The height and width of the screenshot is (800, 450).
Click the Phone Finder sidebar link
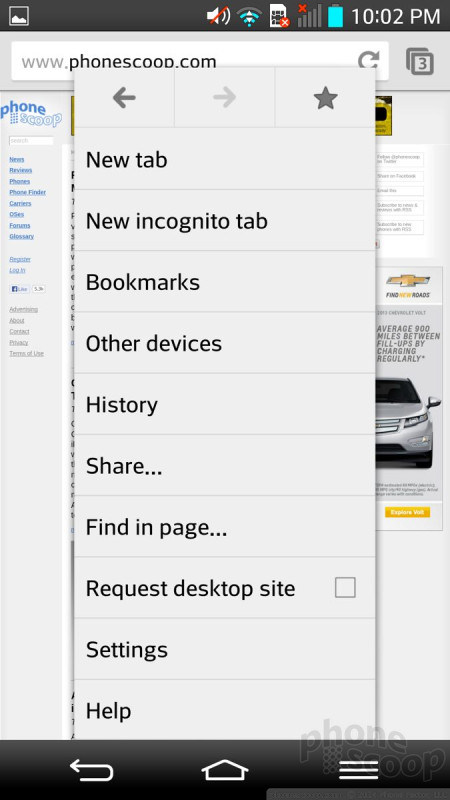point(28,192)
